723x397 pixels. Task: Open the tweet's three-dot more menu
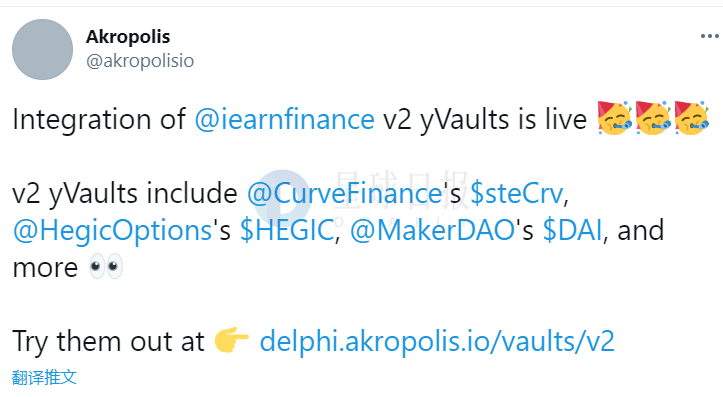[710, 36]
